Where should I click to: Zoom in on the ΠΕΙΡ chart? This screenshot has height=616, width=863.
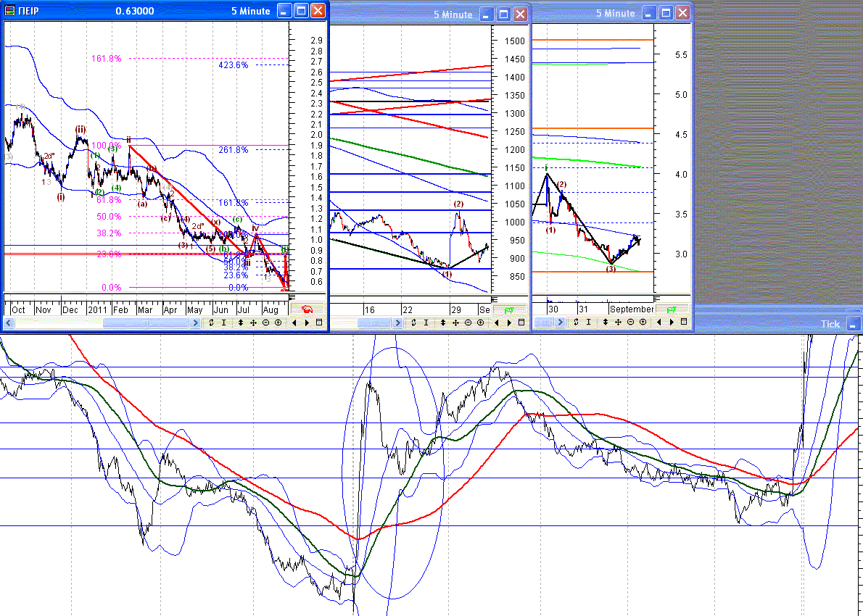click(x=278, y=322)
